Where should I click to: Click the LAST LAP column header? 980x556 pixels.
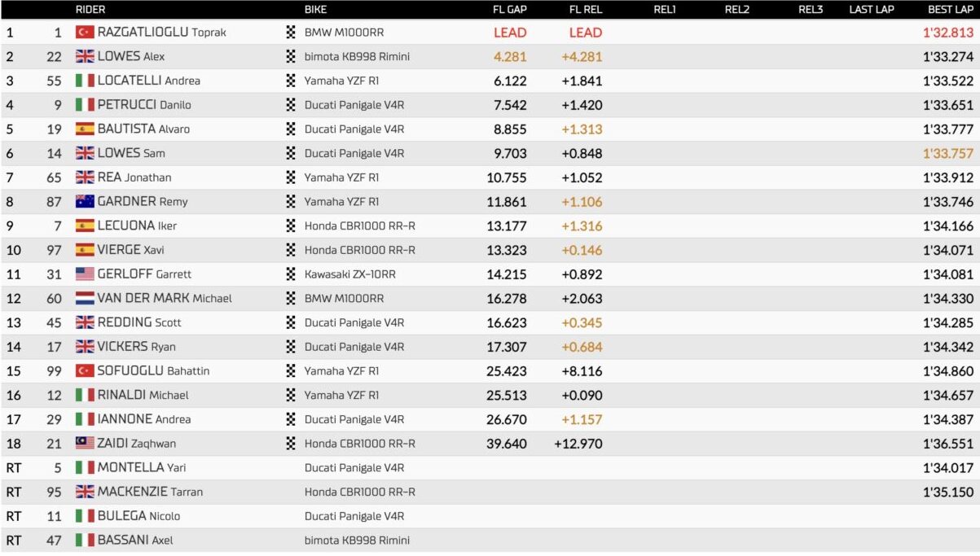(x=872, y=10)
